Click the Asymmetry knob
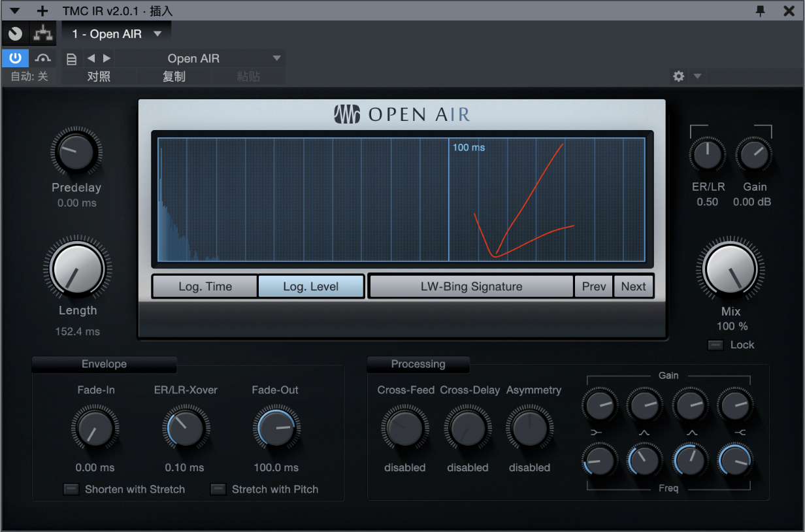The image size is (805, 532). tap(530, 429)
